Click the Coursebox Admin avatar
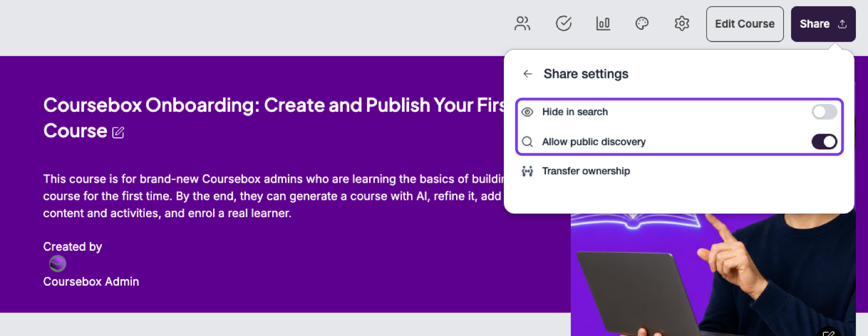868x336 pixels. tap(58, 263)
